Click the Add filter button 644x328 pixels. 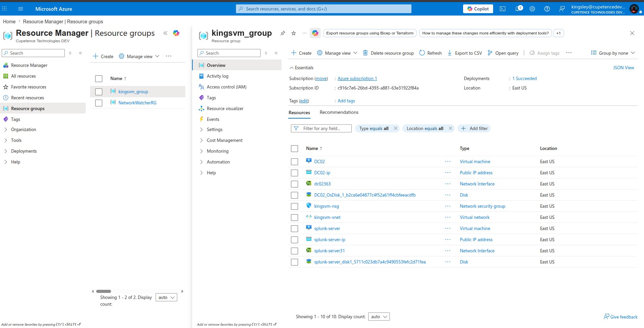click(x=474, y=128)
